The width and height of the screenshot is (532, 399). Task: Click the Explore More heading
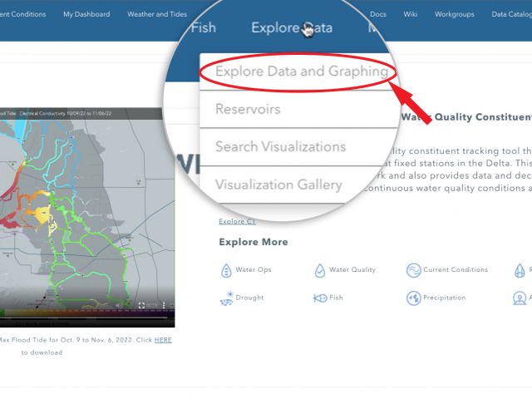pyautogui.click(x=254, y=242)
